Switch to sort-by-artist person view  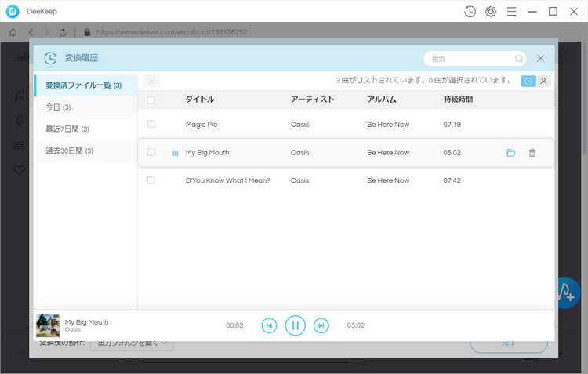pos(543,81)
